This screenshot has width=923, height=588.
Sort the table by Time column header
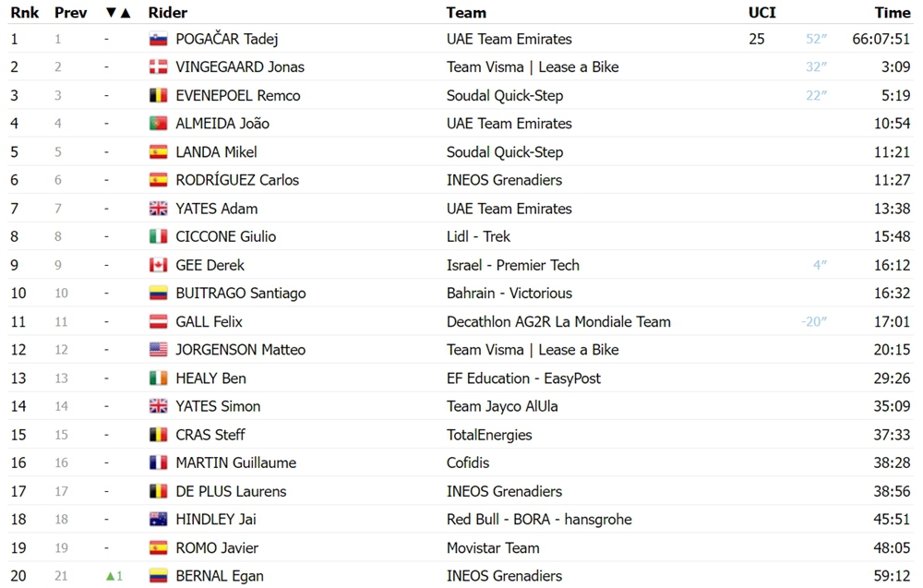pos(893,13)
